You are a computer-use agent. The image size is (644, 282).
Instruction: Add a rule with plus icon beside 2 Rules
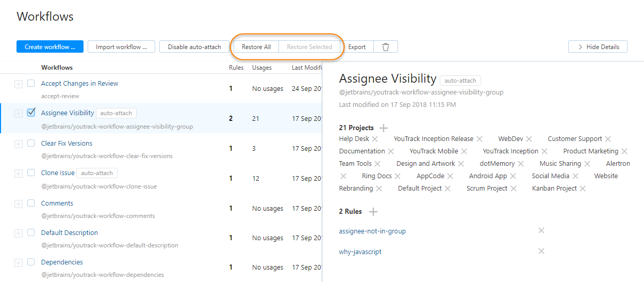(373, 212)
